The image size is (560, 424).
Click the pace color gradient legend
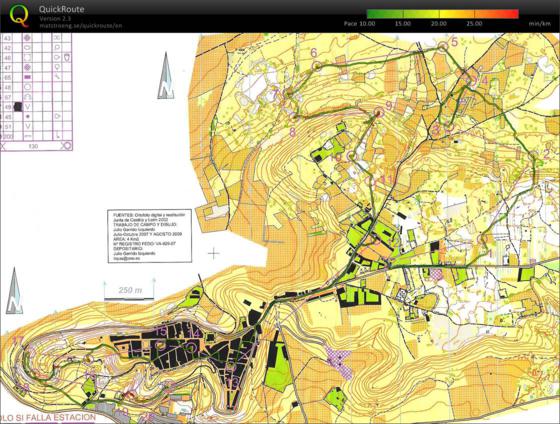tap(442, 14)
